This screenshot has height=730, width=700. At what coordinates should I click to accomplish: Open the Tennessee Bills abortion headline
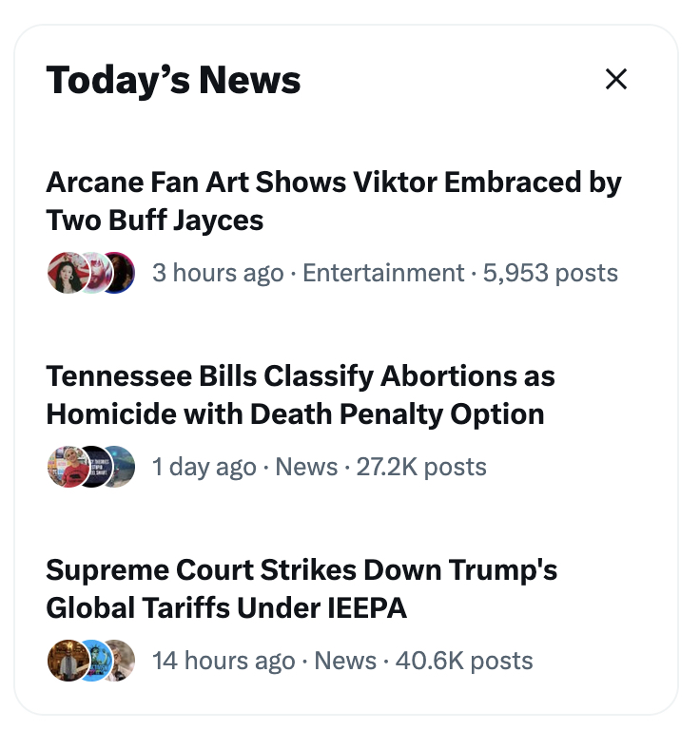point(300,394)
